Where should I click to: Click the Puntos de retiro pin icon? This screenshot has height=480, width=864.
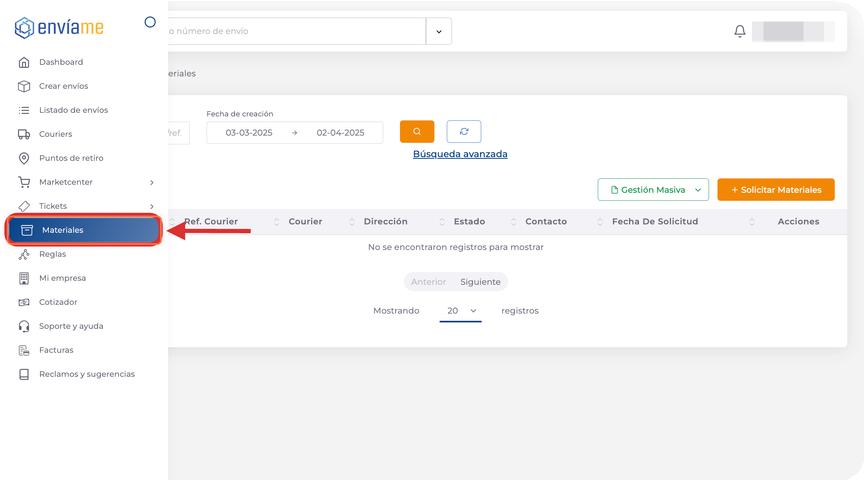point(24,158)
